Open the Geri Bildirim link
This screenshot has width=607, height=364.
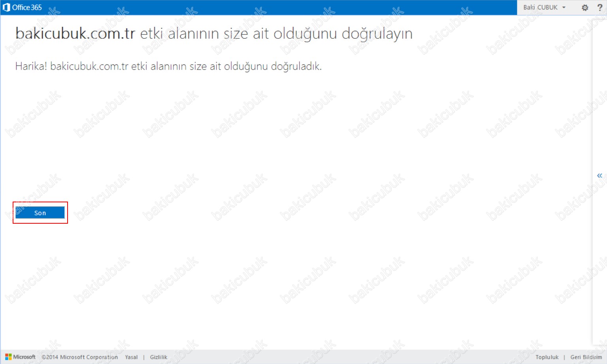[586, 357]
